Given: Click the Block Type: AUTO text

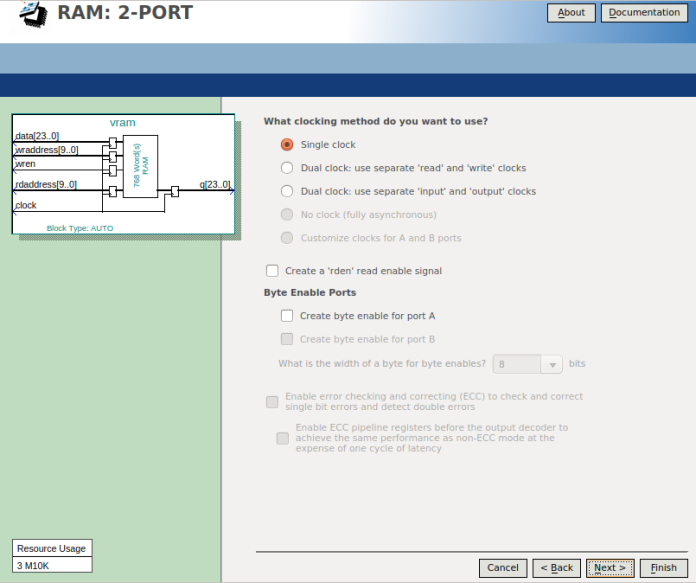Looking at the screenshot, I should pyautogui.click(x=80, y=228).
